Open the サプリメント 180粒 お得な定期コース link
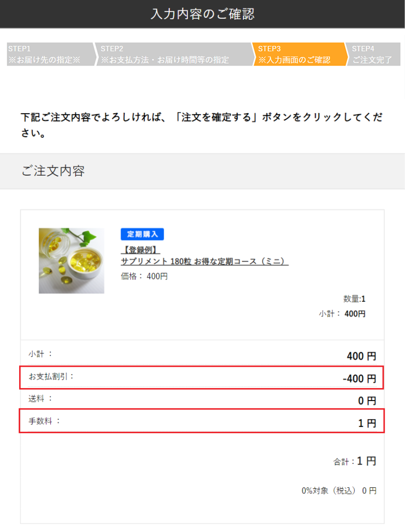This screenshot has height=532, width=405. point(205,261)
